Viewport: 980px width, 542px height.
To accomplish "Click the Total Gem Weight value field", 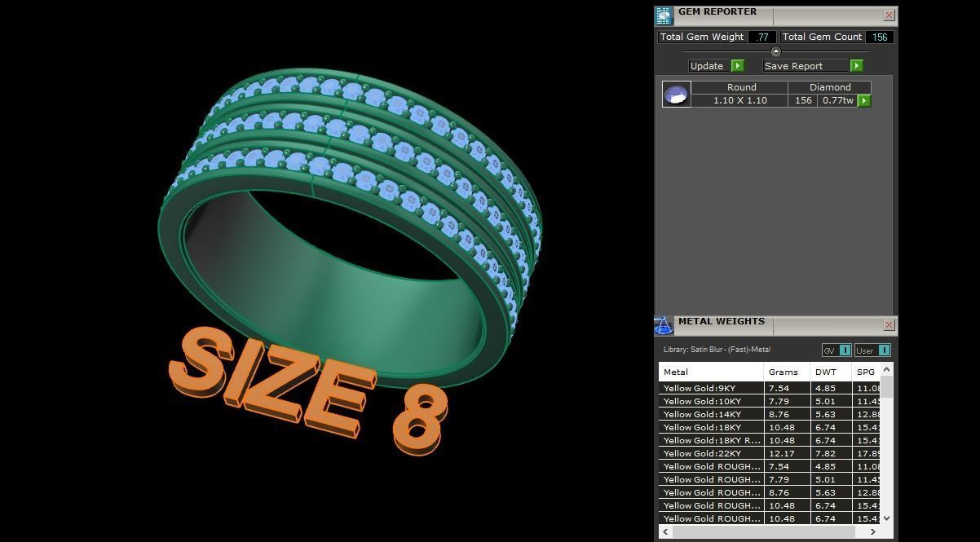I will [762, 37].
